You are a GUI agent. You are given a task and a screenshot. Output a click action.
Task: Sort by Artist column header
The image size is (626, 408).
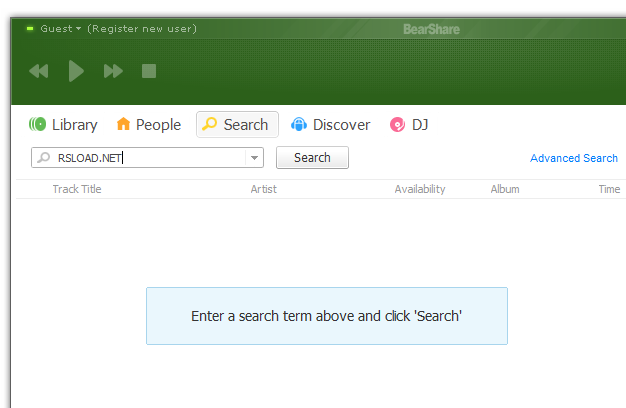[263, 189]
